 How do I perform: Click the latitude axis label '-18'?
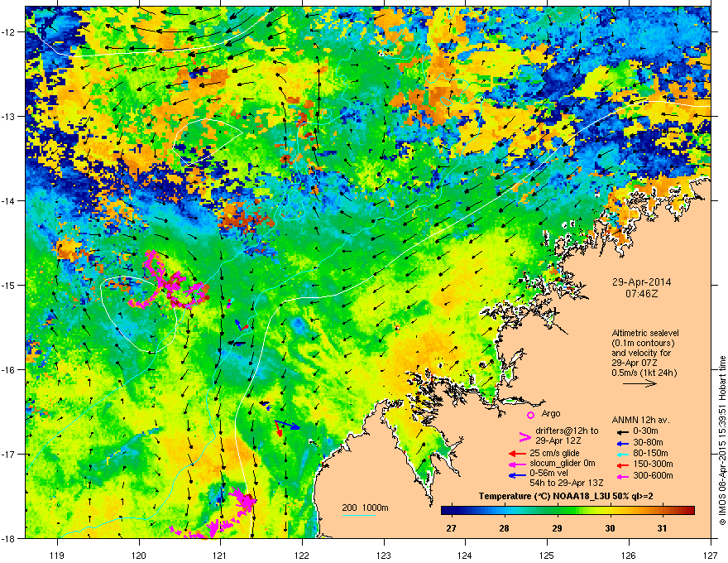[x=9, y=538]
